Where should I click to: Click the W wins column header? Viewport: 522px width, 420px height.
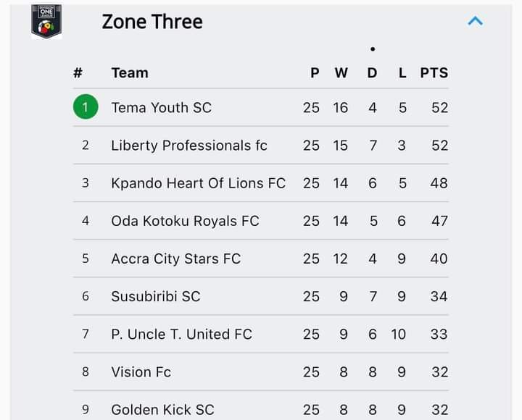tap(341, 73)
